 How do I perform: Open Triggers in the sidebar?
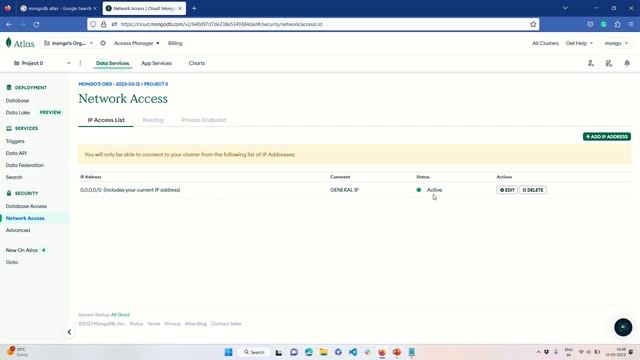coord(15,141)
